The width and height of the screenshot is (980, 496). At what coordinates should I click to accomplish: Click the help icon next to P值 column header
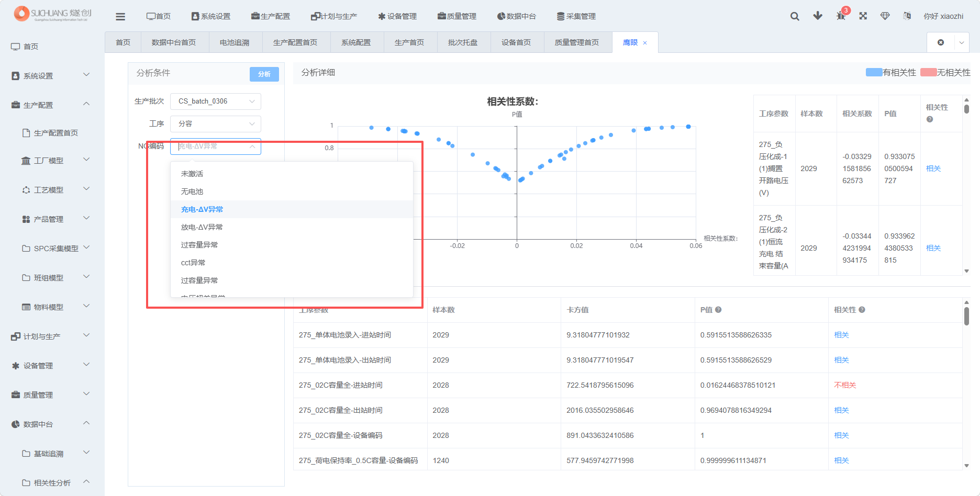718,310
